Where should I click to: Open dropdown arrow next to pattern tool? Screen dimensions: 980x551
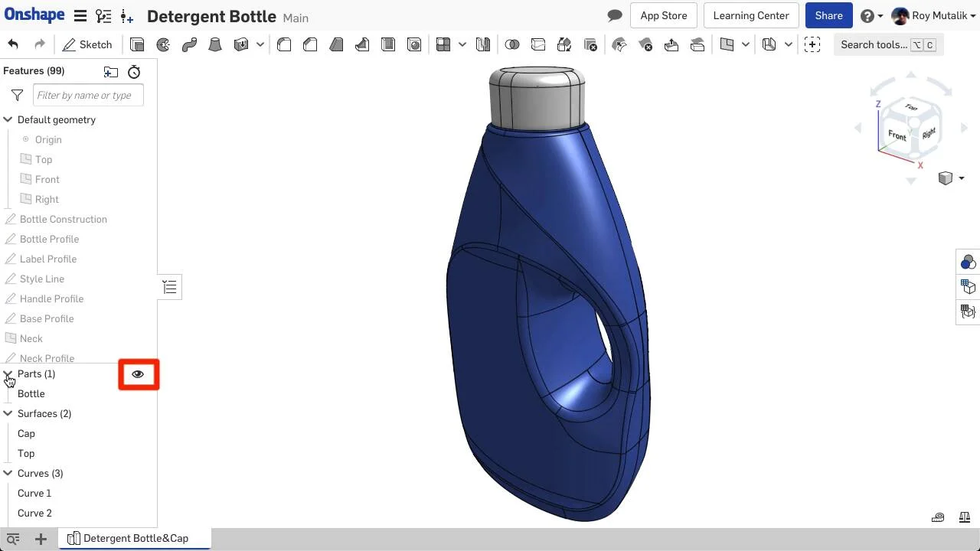tap(462, 44)
